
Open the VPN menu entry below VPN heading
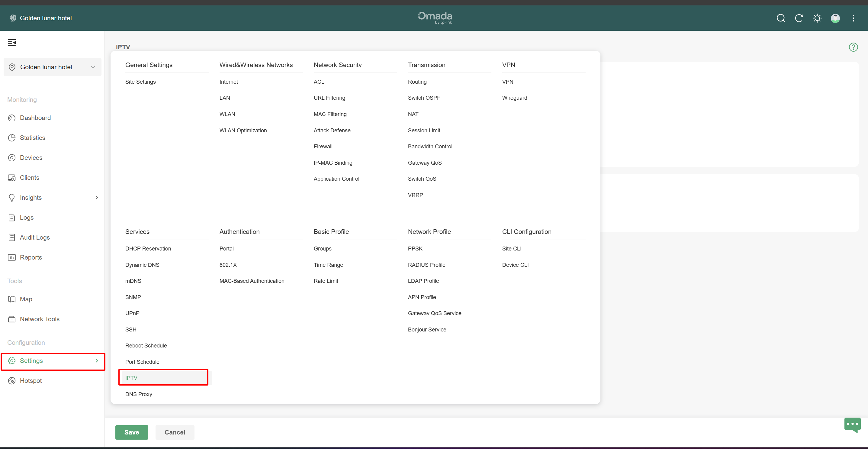(507, 82)
